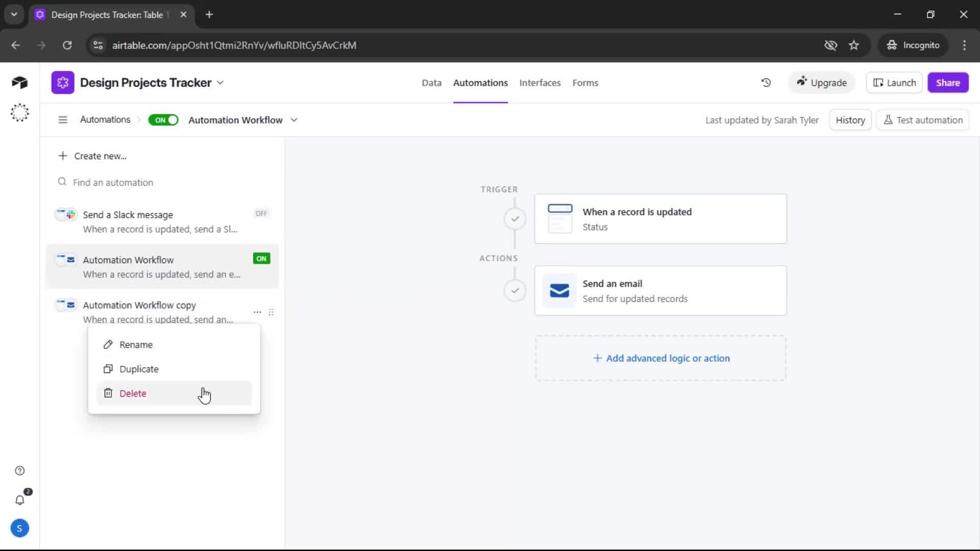Open automation run History
The image size is (980, 551).
coord(850,120)
